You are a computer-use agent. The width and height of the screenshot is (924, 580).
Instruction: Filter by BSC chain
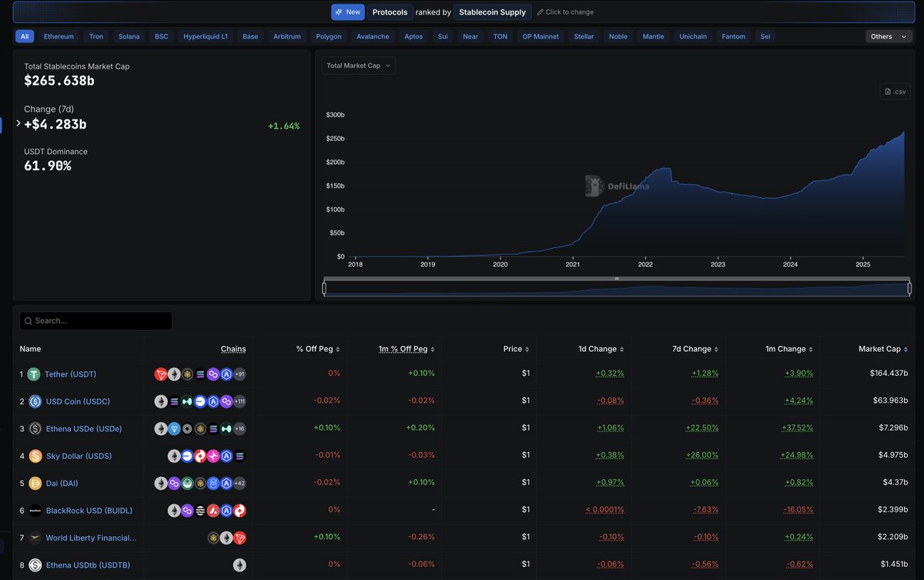coord(162,36)
